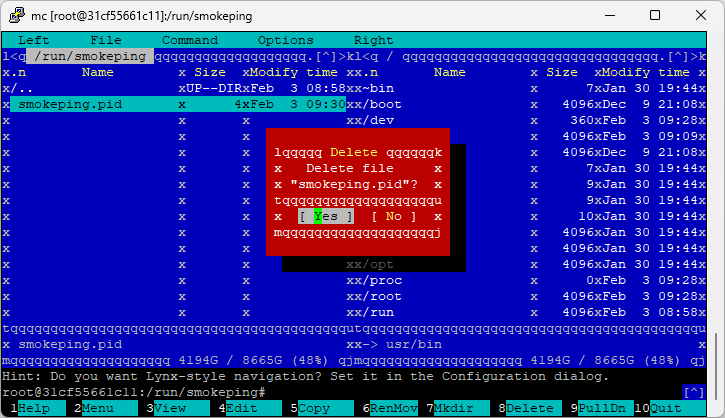
Task: Click 4 Edit in the function key bar
Action: (250, 408)
